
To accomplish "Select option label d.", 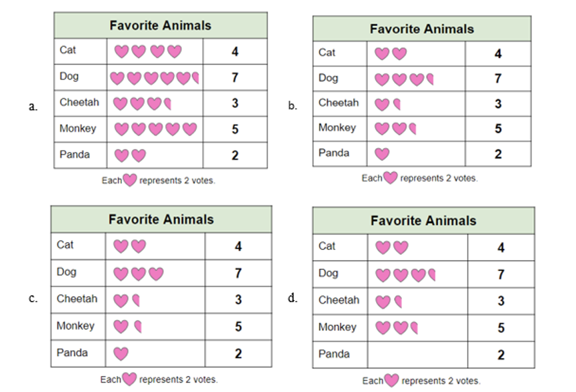I will (293, 297).
